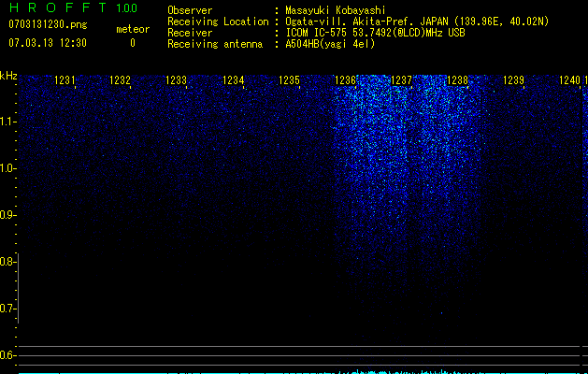Click the 1.0 kHz axis tick
The image size is (588, 374).
pyautogui.click(x=7, y=168)
